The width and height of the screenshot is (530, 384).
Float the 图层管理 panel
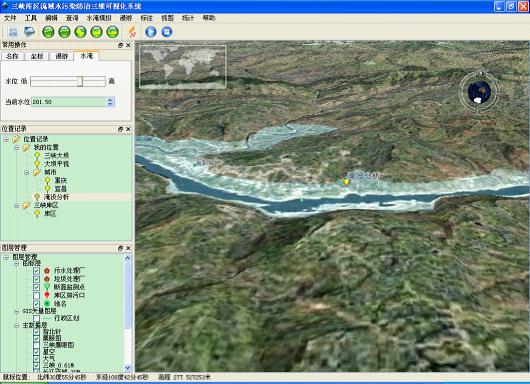121,248
